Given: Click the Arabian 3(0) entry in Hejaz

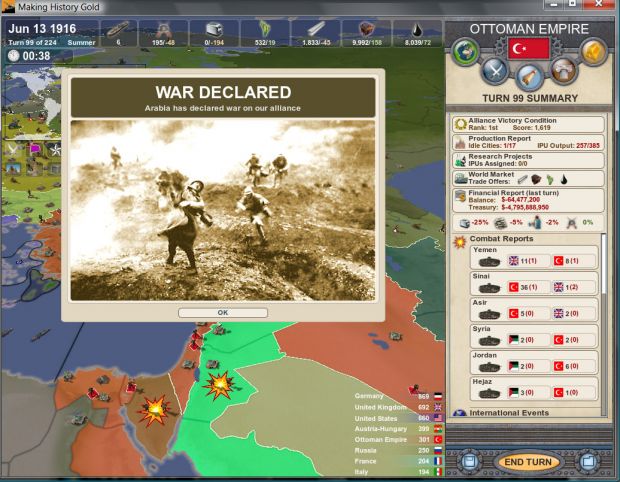Looking at the screenshot, I should click(x=527, y=393).
